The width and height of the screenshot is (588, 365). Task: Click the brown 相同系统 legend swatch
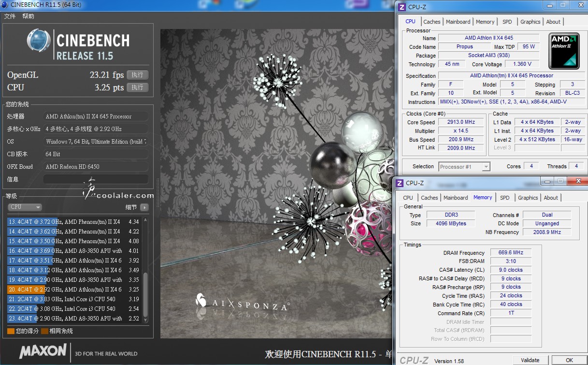[44, 331]
